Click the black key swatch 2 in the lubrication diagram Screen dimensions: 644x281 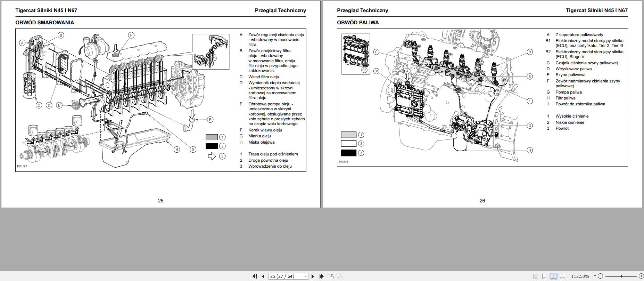pos(212,146)
